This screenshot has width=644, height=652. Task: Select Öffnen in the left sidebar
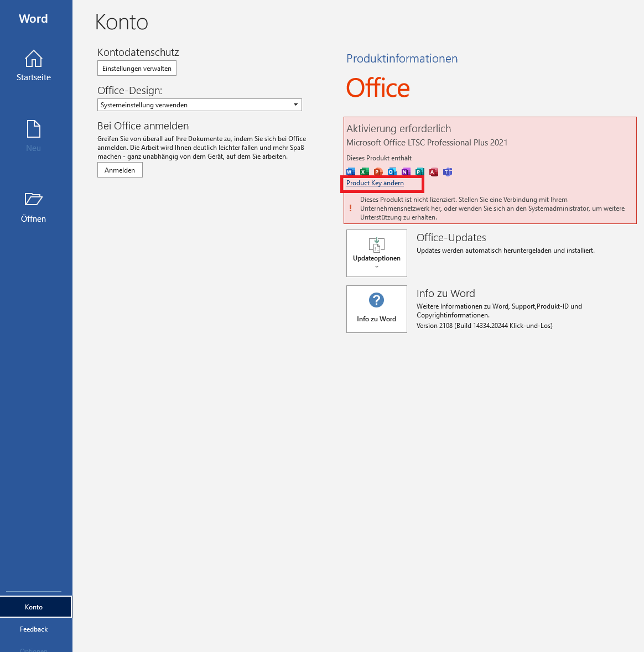34,207
